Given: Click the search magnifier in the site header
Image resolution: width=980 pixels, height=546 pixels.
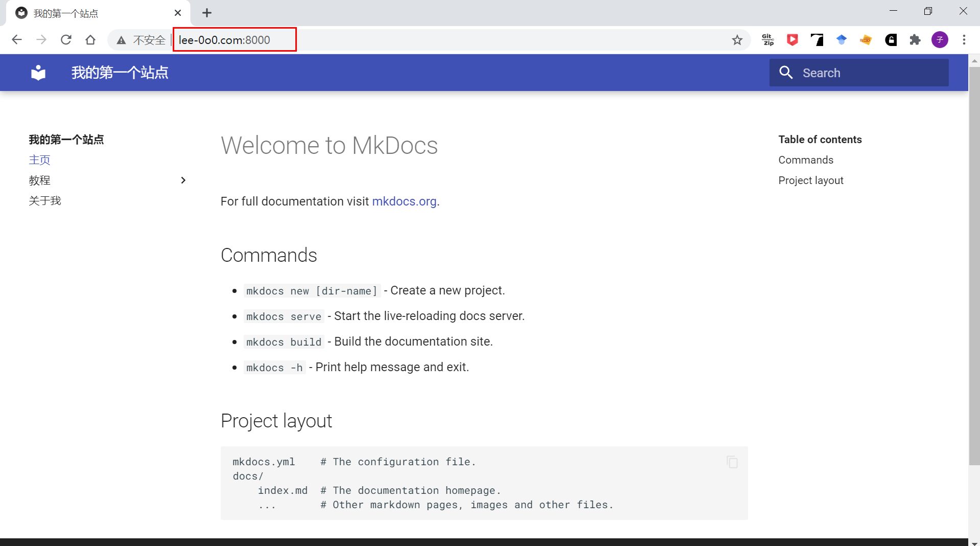Looking at the screenshot, I should [786, 73].
